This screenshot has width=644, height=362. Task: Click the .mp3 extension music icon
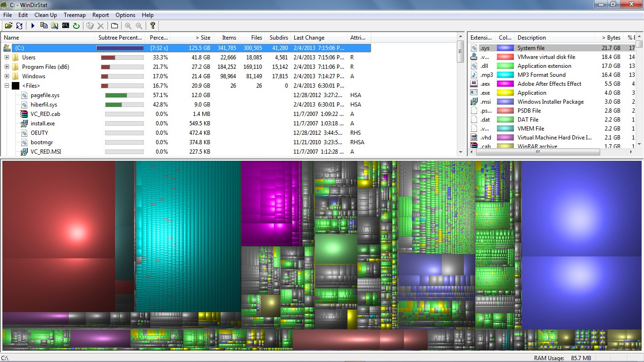tap(474, 75)
